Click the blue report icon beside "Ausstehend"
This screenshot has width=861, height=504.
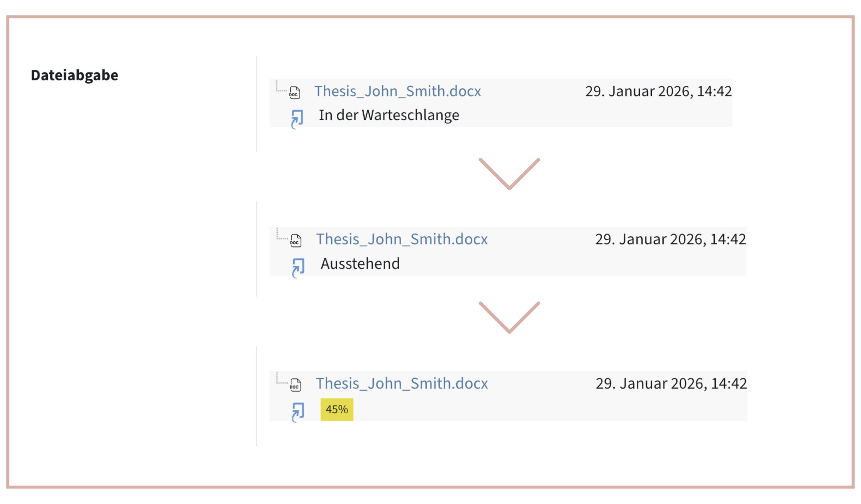pyautogui.click(x=298, y=267)
